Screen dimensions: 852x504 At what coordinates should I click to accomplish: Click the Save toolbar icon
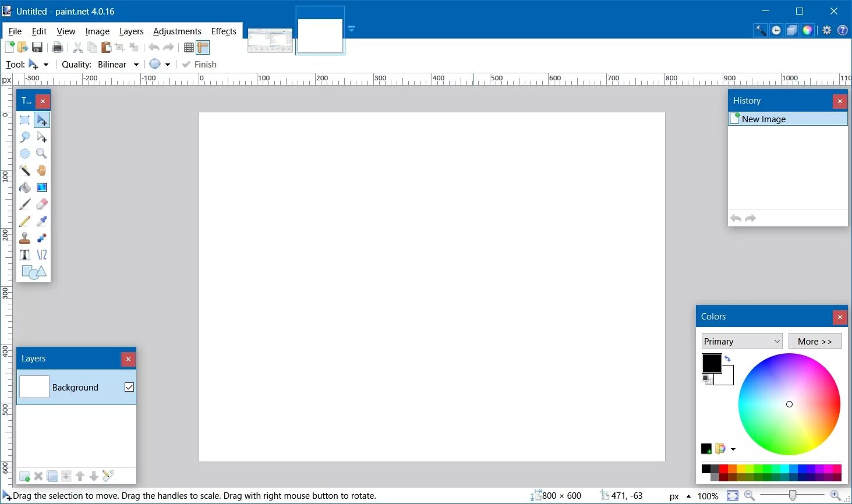(x=37, y=47)
